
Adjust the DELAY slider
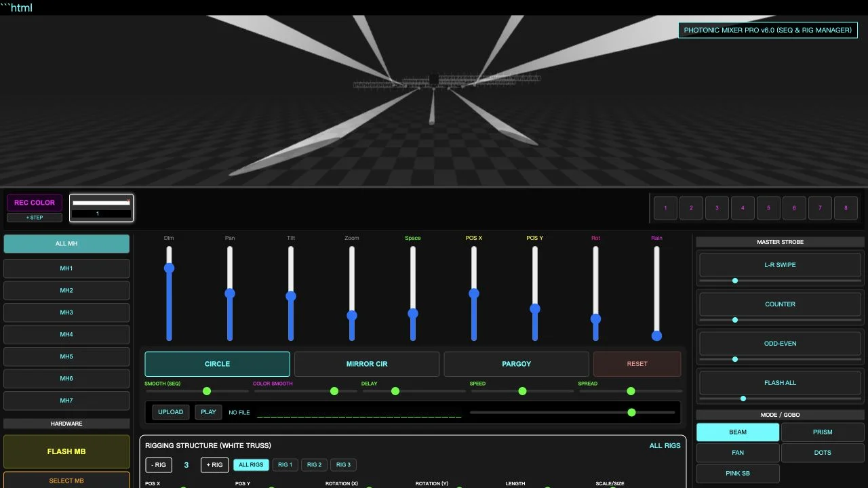point(414,391)
